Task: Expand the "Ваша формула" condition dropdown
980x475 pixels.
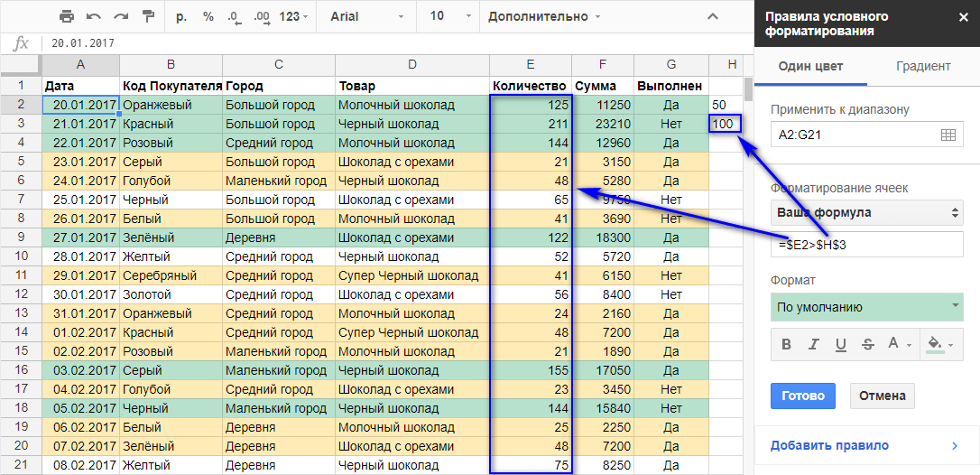Action: pos(866,213)
